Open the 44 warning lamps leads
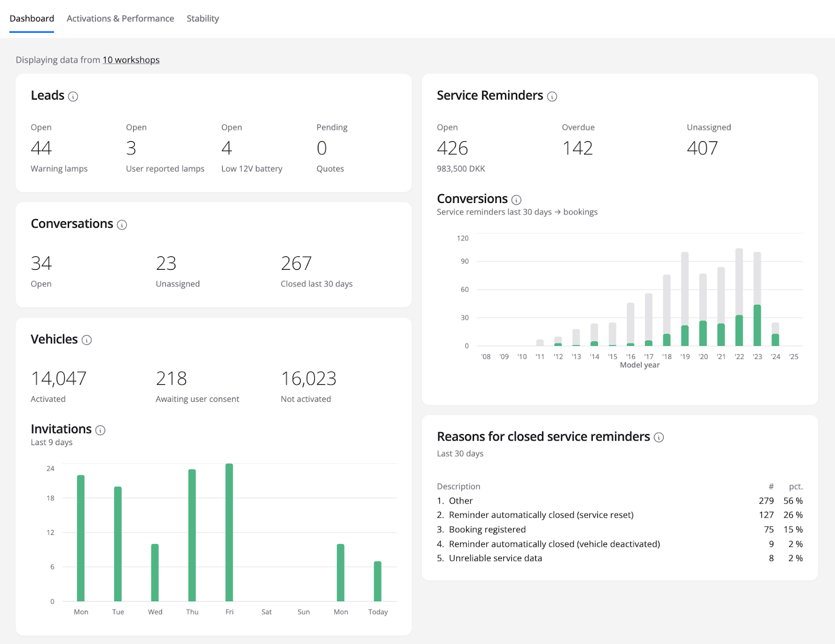Screen dimensions: 835x644 [x=41, y=148]
